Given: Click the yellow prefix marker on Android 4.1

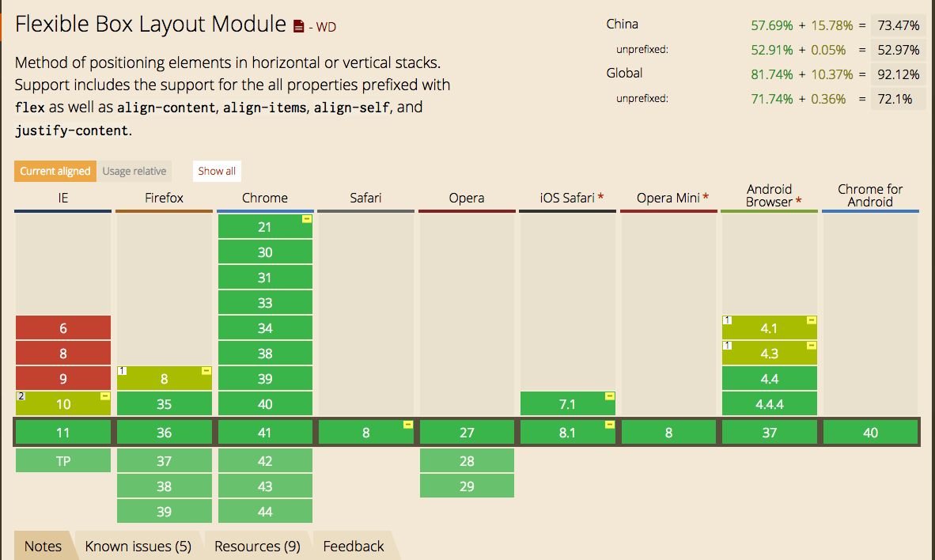Looking at the screenshot, I should [x=812, y=320].
